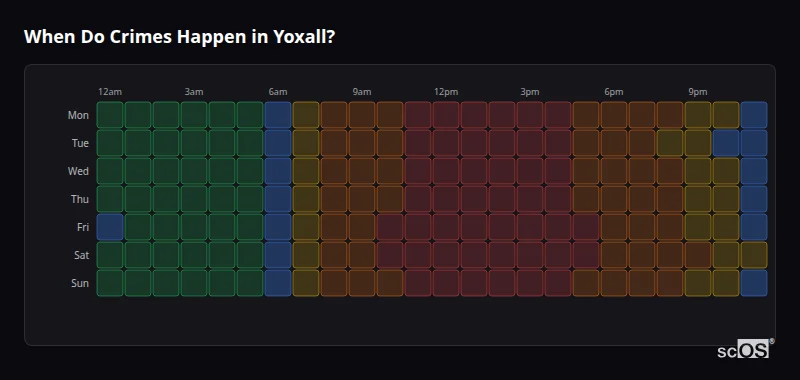The width and height of the screenshot is (800, 380).
Task: Click the Sunday 9pm yellow cell
Action: tap(698, 283)
